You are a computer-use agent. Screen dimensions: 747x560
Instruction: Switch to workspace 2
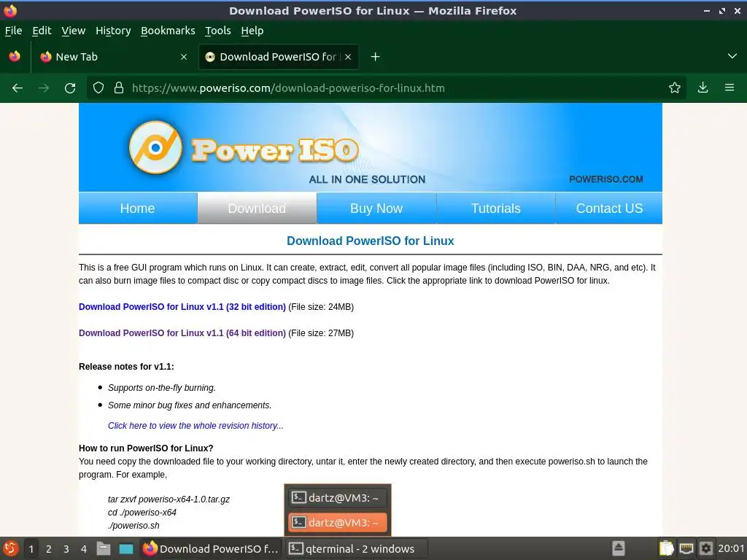(49, 549)
